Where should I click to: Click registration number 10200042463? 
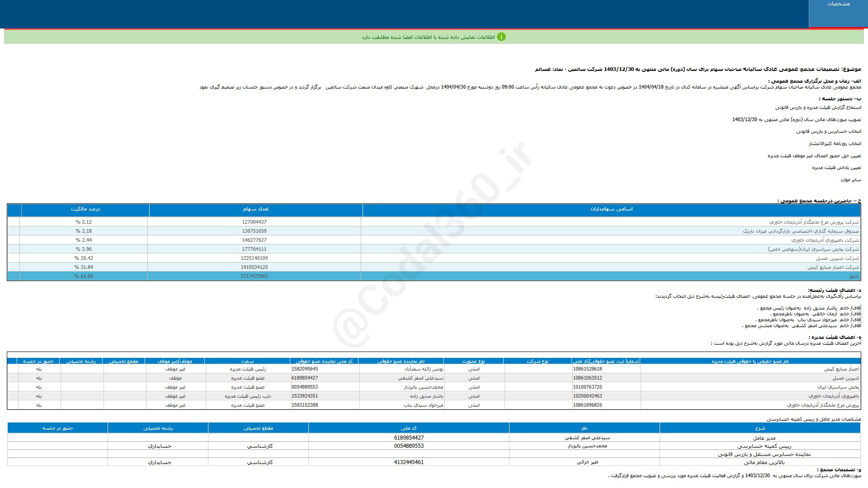588,396
